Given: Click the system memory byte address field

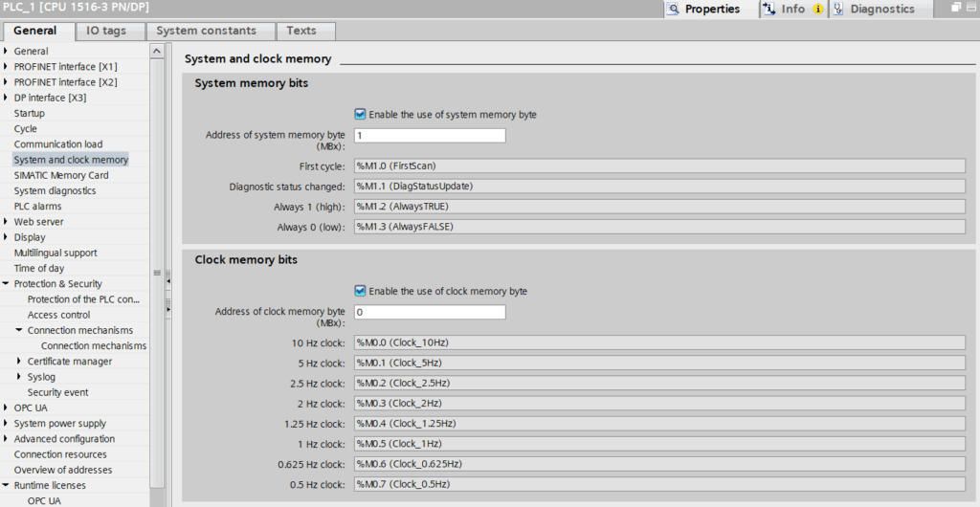Looking at the screenshot, I should (429, 136).
